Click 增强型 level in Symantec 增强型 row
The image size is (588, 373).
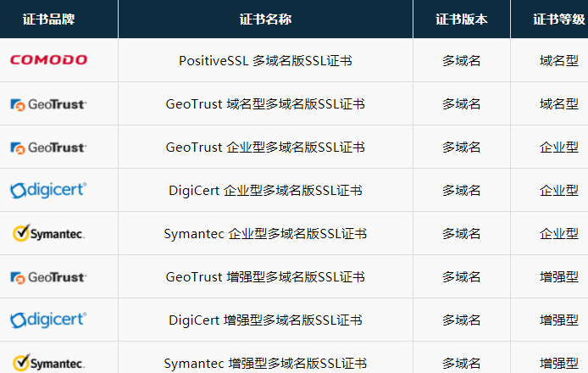click(x=559, y=363)
